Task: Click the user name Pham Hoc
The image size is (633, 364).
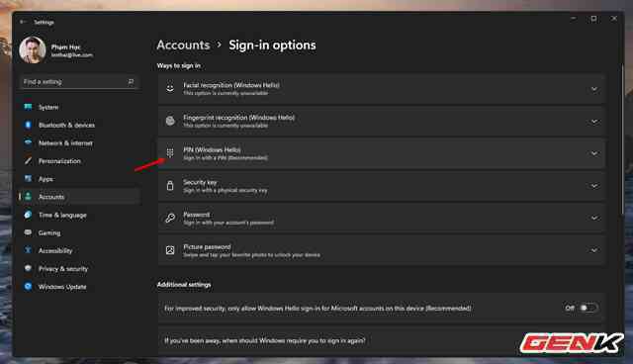Action: pos(65,46)
